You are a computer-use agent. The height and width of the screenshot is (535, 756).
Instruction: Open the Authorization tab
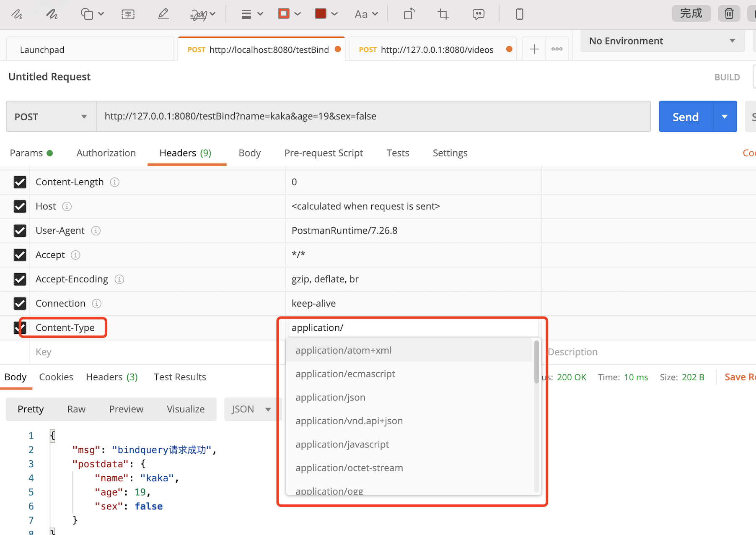(x=106, y=153)
